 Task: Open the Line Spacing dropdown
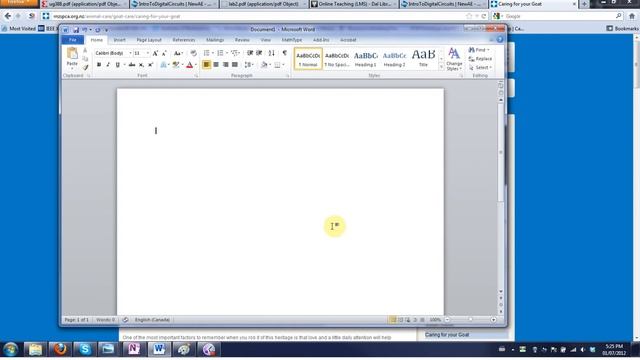click(x=249, y=64)
